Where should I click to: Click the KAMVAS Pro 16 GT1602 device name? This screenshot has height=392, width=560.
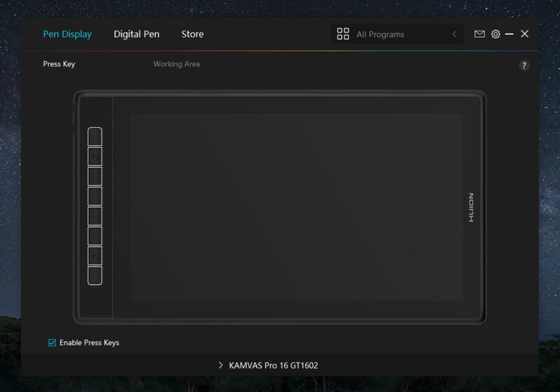pos(273,365)
